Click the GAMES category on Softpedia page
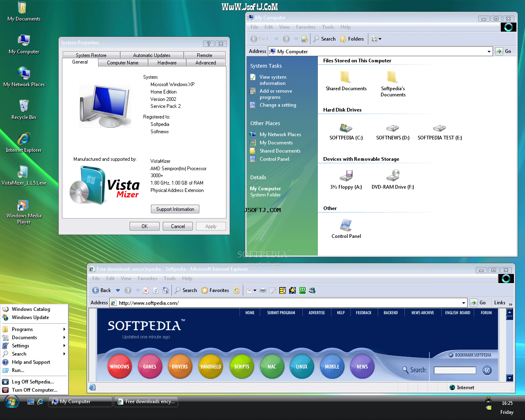 (x=150, y=367)
